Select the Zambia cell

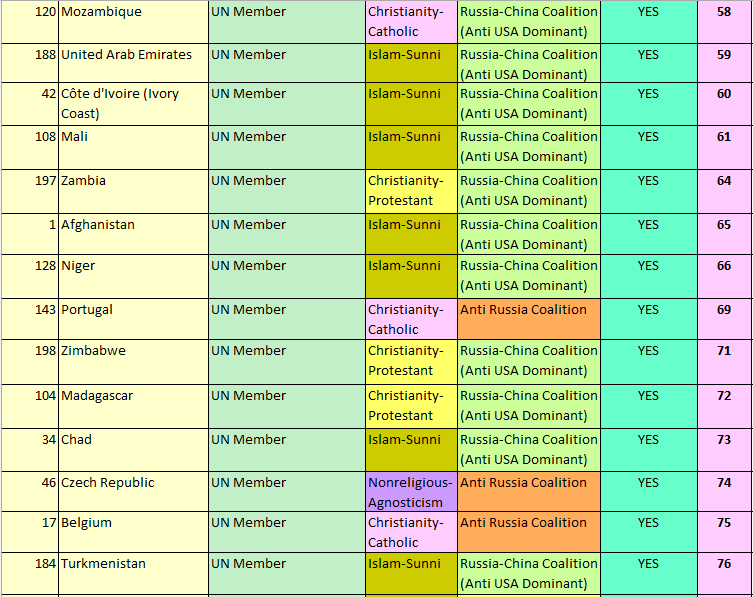134,191
